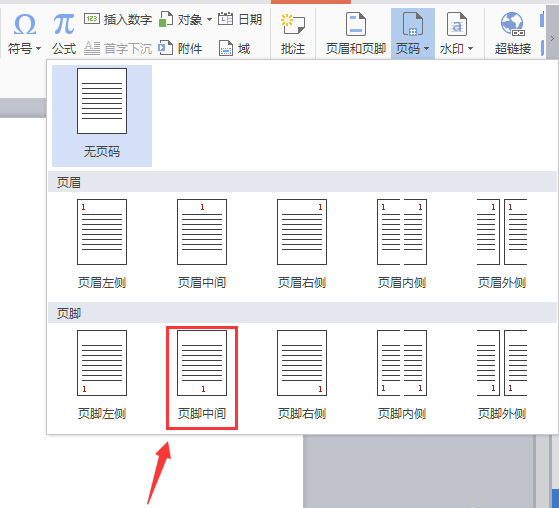
Task: Expand the 水印 watermark dropdown
Action: (457, 34)
